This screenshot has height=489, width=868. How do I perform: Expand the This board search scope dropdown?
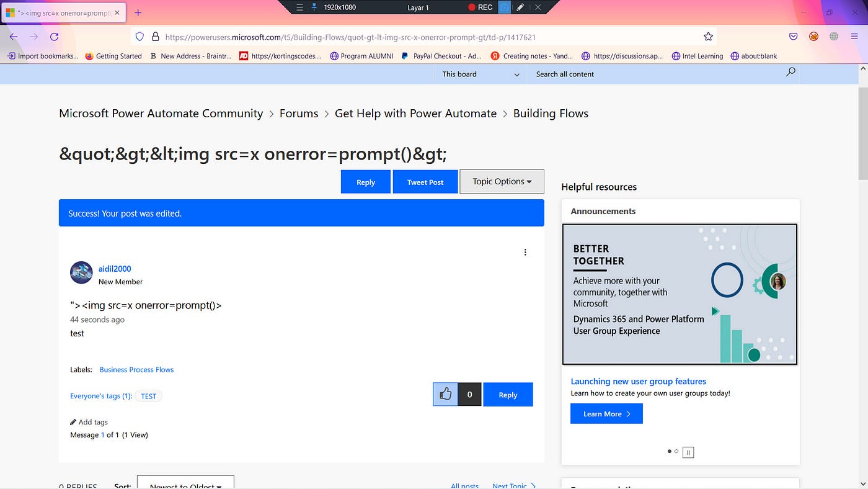(x=480, y=74)
